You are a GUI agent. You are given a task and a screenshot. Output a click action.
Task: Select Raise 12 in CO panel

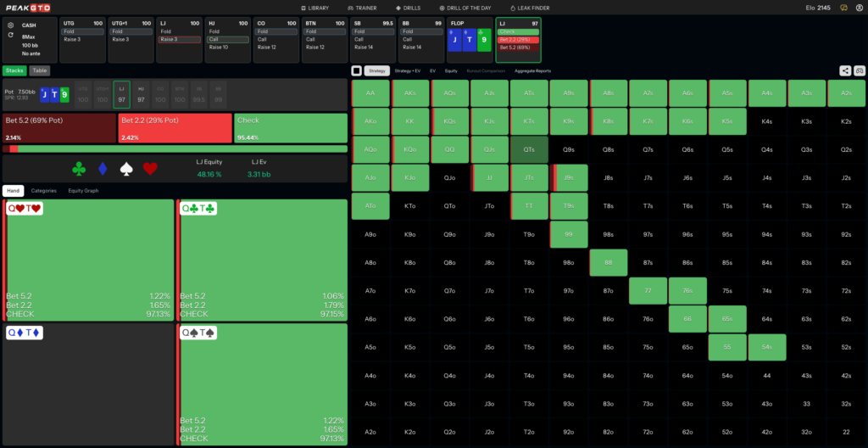[x=276, y=48]
